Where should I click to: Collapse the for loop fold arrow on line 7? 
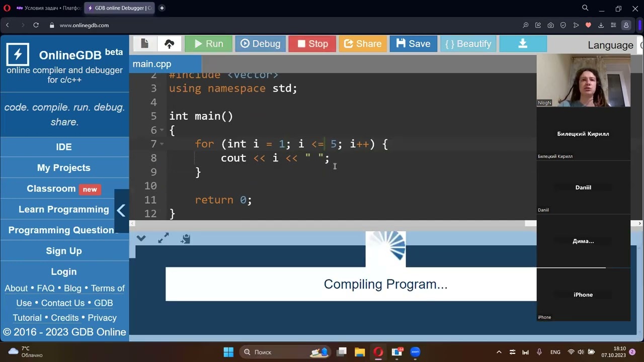point(162,144)
